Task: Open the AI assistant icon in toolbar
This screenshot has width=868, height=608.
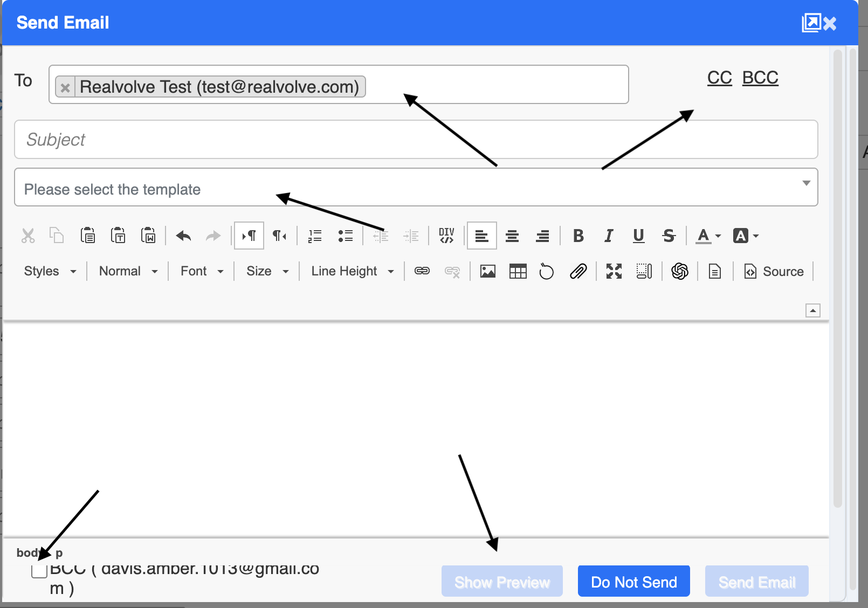Action: click(680, 271)
